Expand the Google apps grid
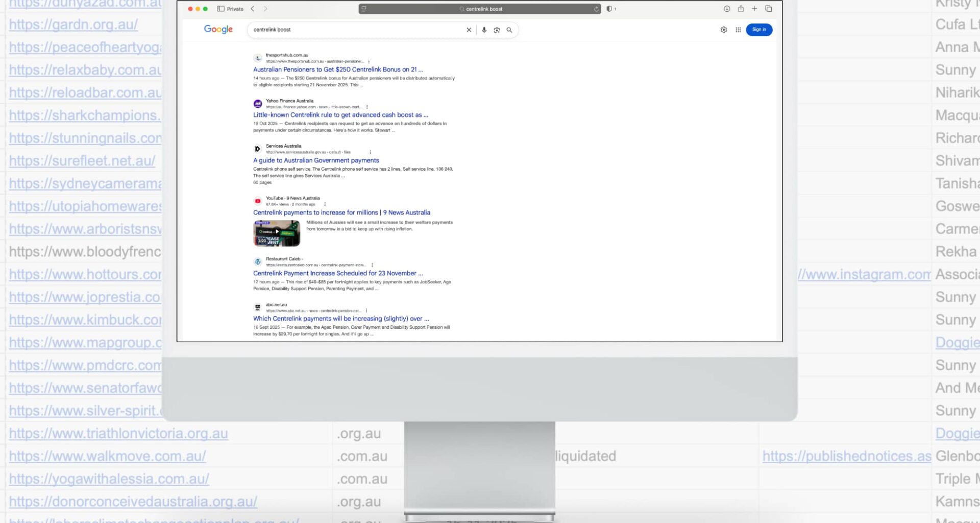 pos(738,30)
